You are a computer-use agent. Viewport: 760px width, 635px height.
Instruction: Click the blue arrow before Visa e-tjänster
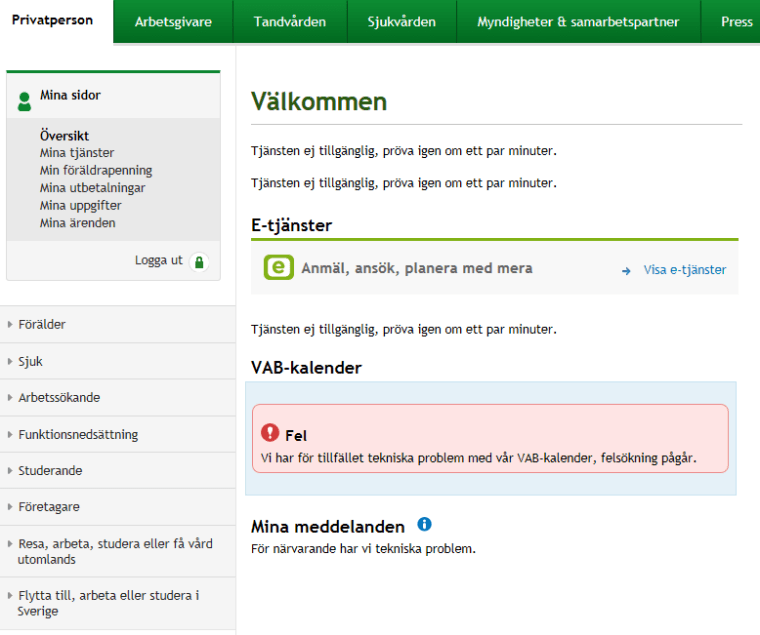tap(626, 270)
